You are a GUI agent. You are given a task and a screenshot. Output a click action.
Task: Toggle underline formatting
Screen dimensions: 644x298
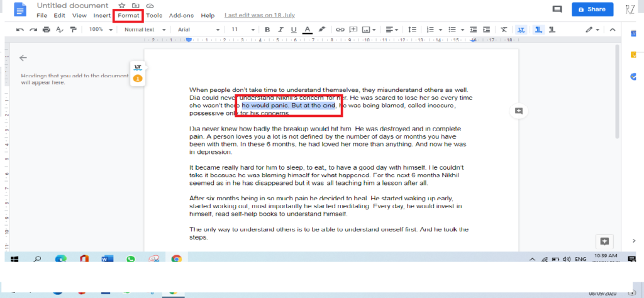294,30
